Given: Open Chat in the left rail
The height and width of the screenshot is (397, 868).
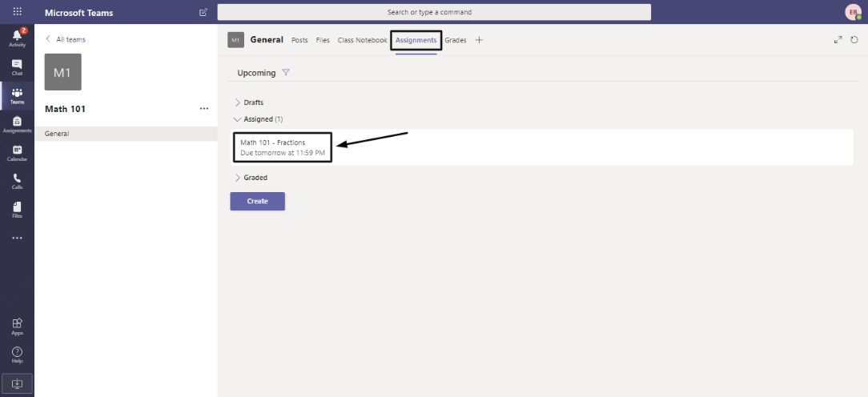Looking at the screenshot, I should click(x=17, y=67).
